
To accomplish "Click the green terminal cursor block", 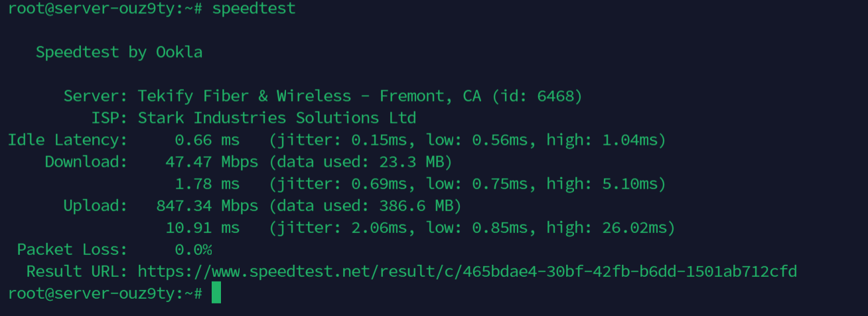I will click(216, 293).
